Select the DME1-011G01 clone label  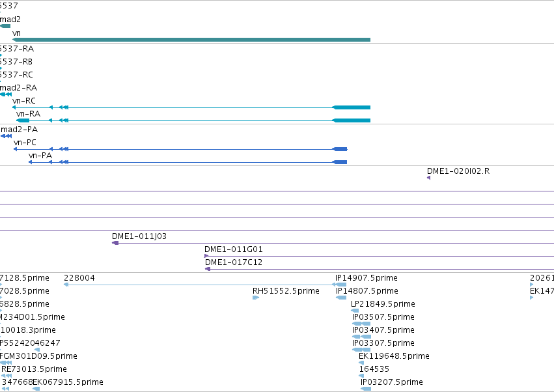tap(234, 249)
